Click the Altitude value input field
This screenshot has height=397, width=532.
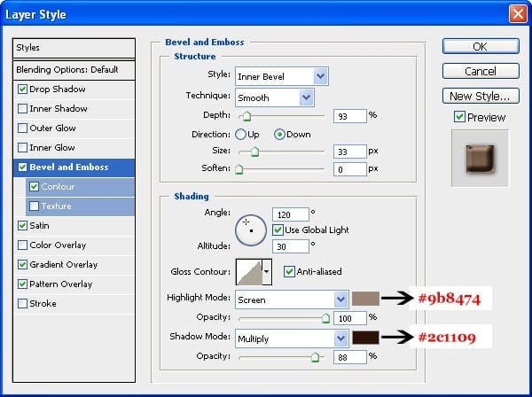click(x=291, y=246)
